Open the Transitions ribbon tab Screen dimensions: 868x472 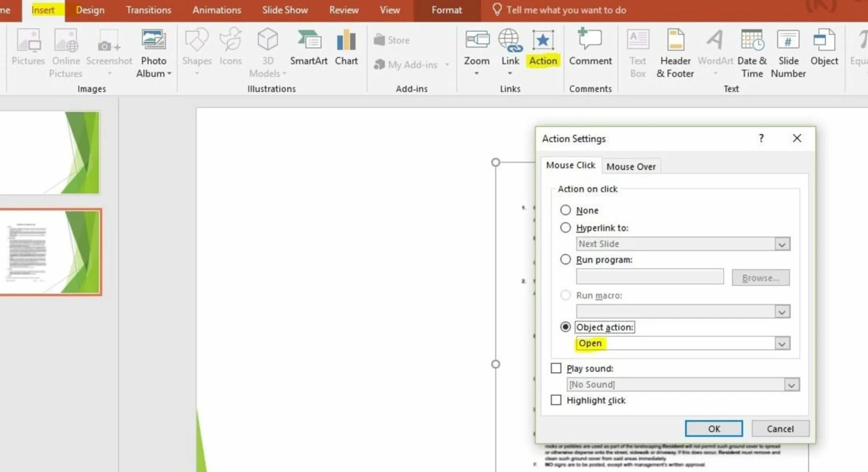pos(149,10)
